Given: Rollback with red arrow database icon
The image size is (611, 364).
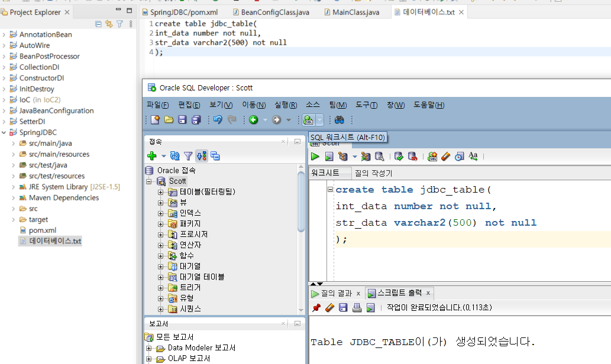Looking at the screenshot, I should [x=412, y=157].
